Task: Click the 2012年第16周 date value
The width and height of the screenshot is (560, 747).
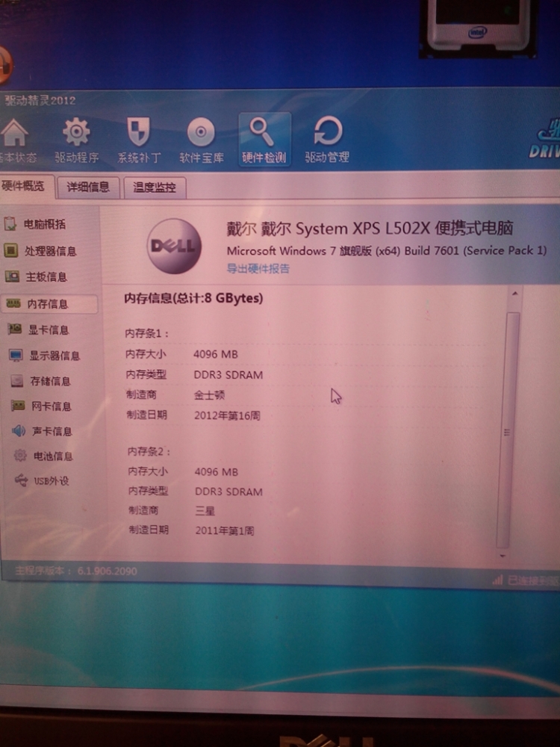Action: [227, 415]
